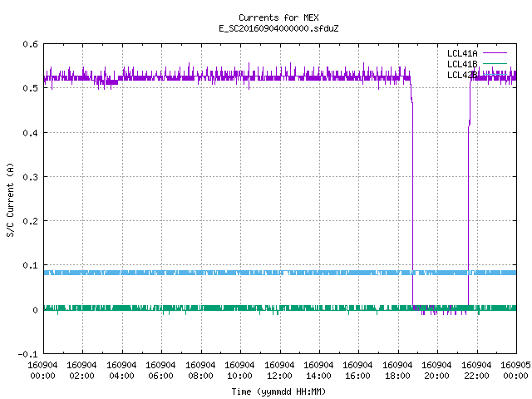Click the y-axis tick value 0.2
Viewport: 532px width, 399px height.
[30, 221]
